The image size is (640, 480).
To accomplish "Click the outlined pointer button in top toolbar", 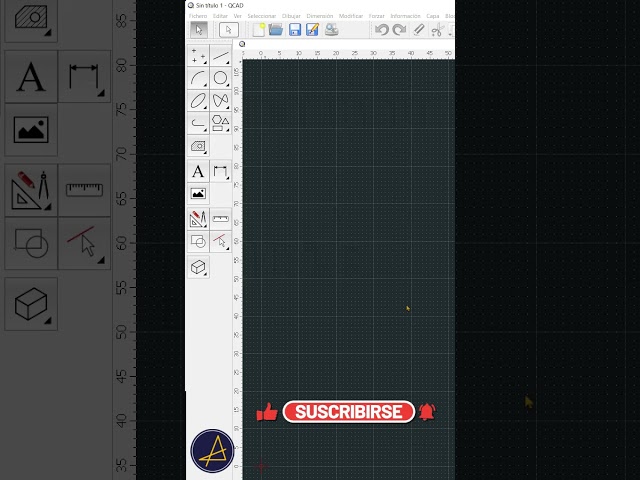I will coord(229,30).
